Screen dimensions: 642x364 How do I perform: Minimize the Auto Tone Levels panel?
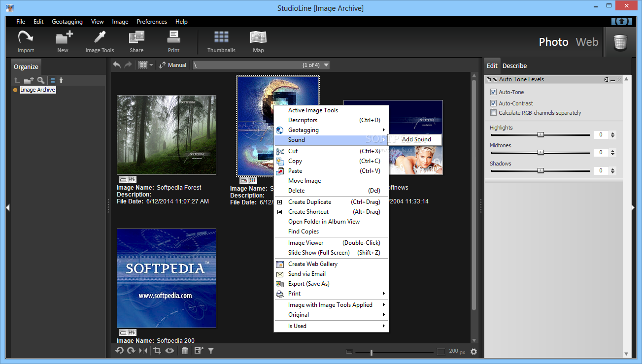click(x=612, y=79)
